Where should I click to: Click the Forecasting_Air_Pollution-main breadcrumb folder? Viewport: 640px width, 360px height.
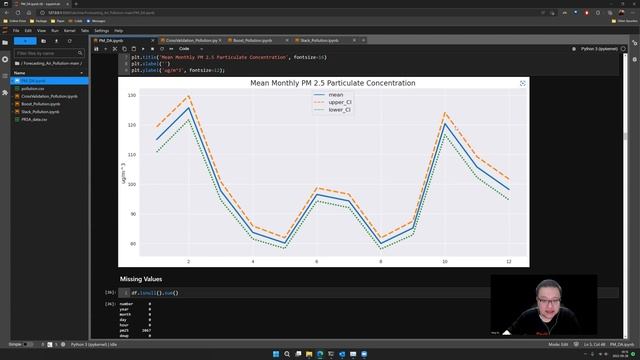tap(51, 63)
